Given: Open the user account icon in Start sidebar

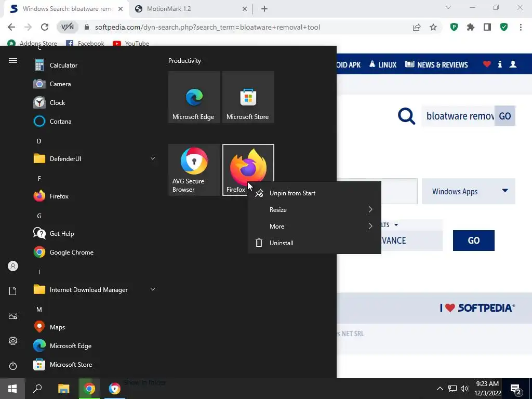Looking at the screenshot, I should click(13, 266).
